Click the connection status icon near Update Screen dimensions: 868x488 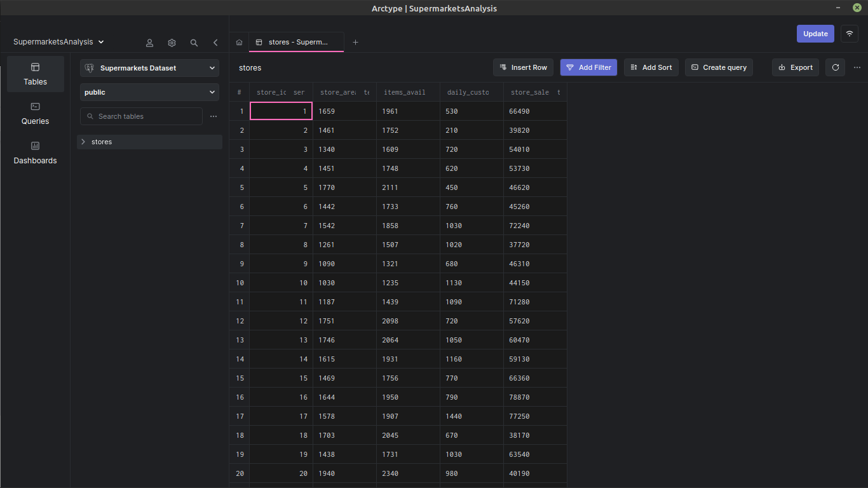(x=849, y=33)
